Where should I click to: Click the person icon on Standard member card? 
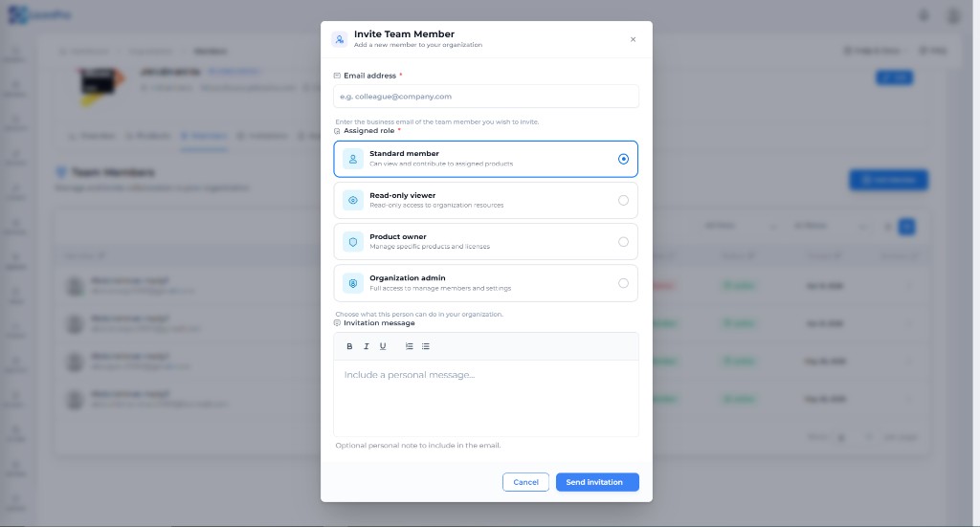click(352, 159)
